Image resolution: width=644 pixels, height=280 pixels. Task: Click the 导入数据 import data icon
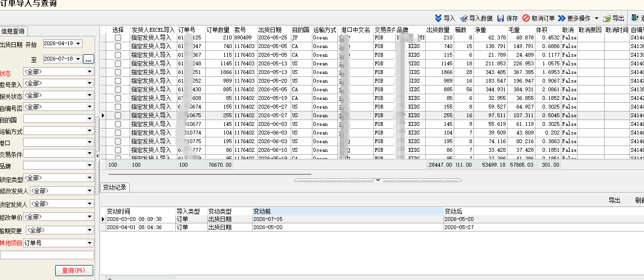(463, 18)
